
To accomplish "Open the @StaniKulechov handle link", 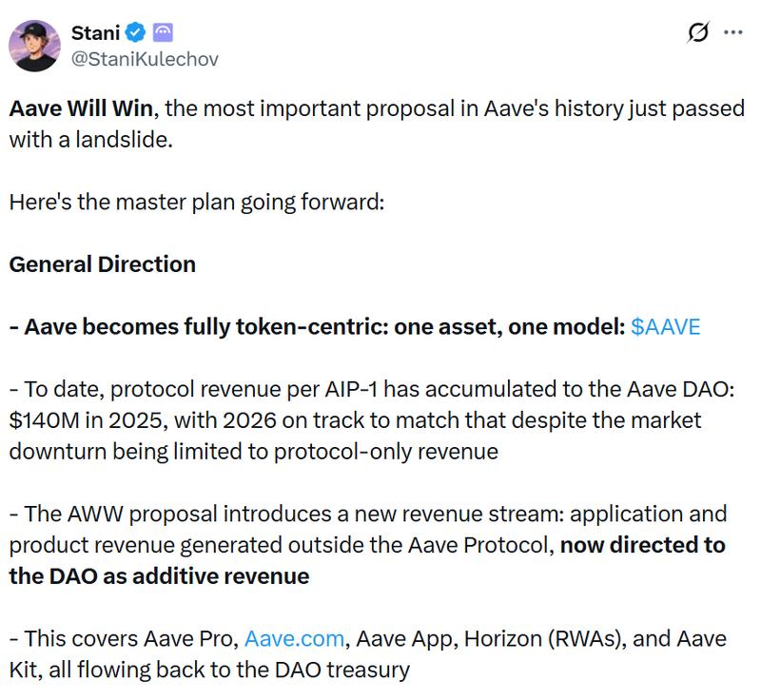I will (145, 59).
